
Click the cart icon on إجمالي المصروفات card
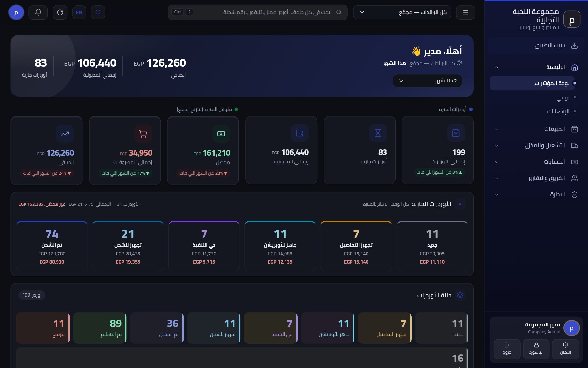pos(143,134)
